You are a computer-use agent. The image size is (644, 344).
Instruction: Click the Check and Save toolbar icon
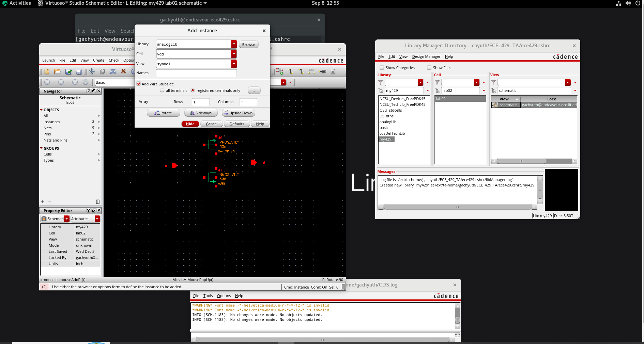pyautogui.click(x=68, y=71)
